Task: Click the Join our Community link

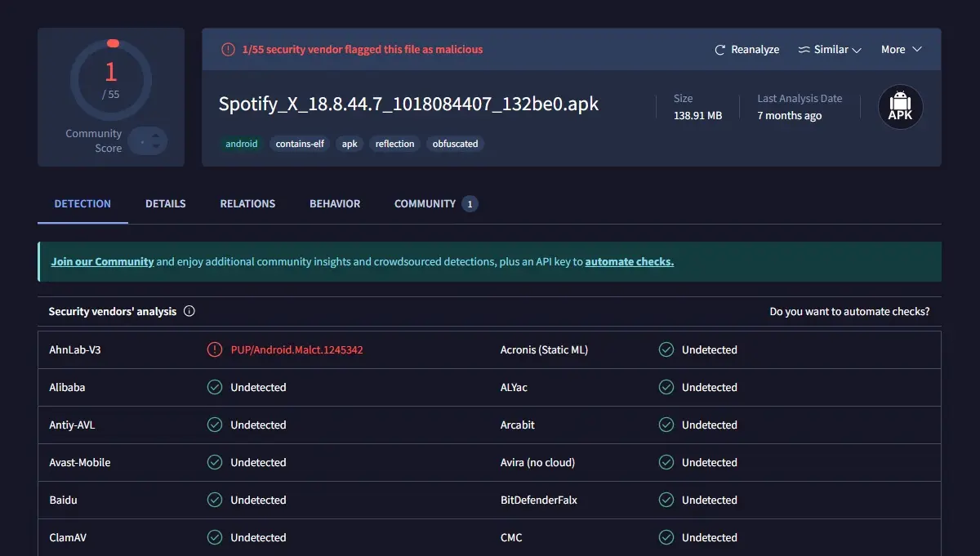Action: pyautogui.click(x=102, y=261)
